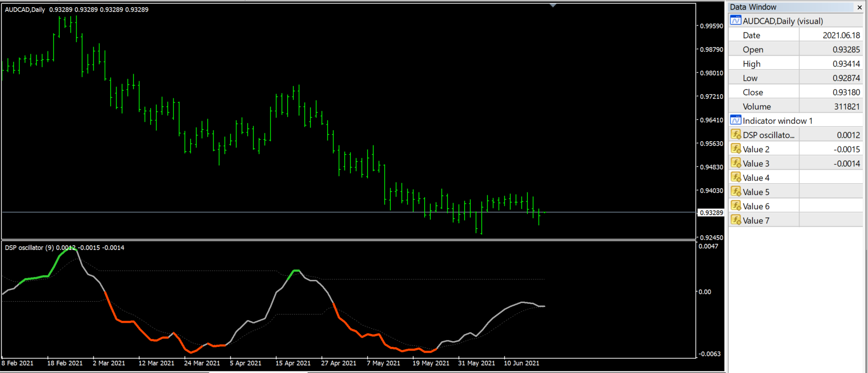Click the chart shift triangle marker at top

coord(553,5)
